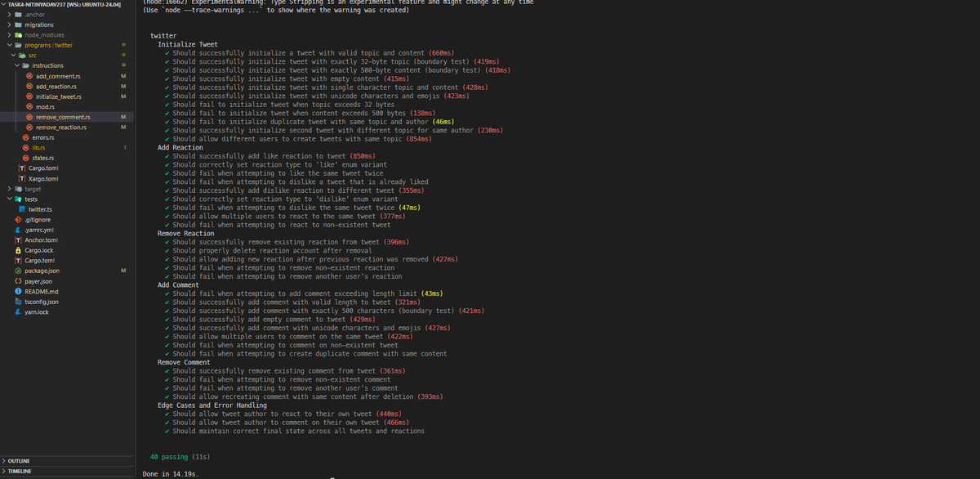Click 'Edge Cases and Error Handling' heading
The image size is (980, 479).
click(212, 405)
